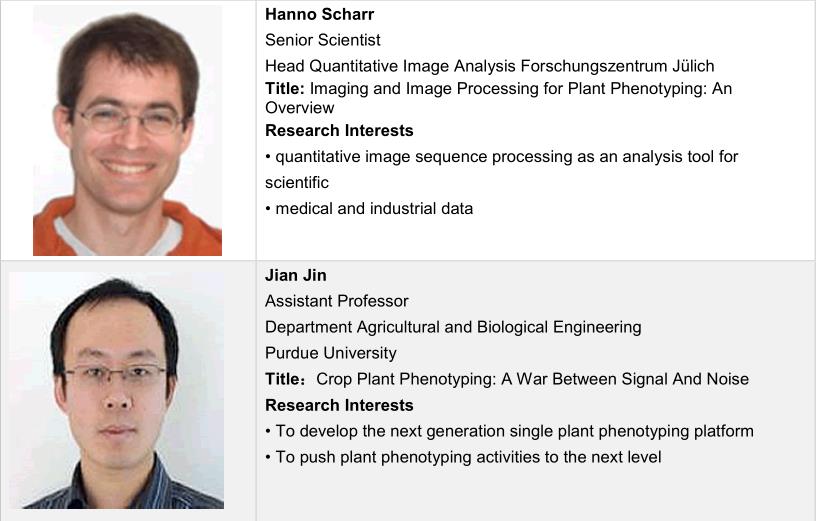Click Department Agricultural and Biological Engineering line
This screenshot has height=521, width=817.
[453, 327]
